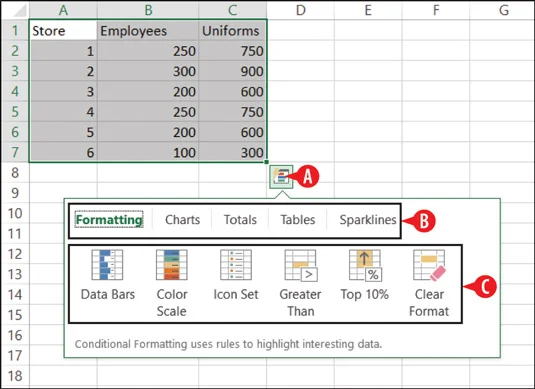Click cell with Uniforms value 900

point(233,71)
